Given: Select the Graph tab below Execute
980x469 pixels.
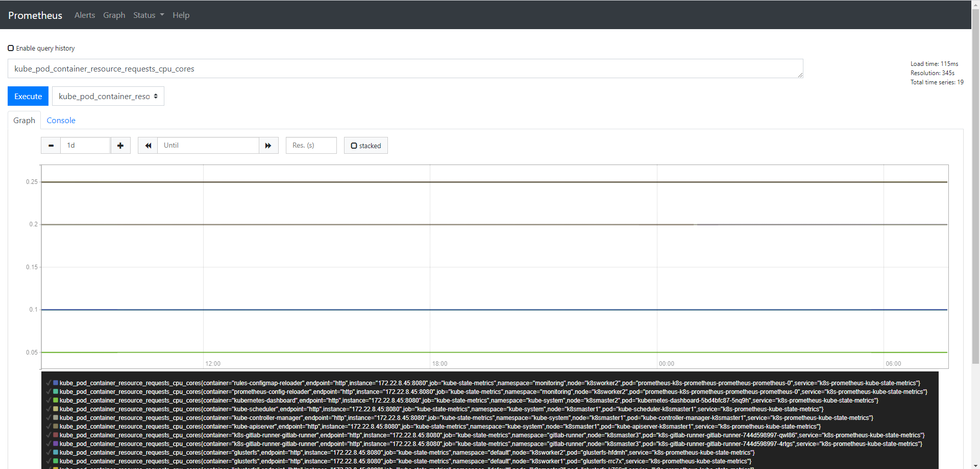Looking at the screenshot, I should [24, 121].
